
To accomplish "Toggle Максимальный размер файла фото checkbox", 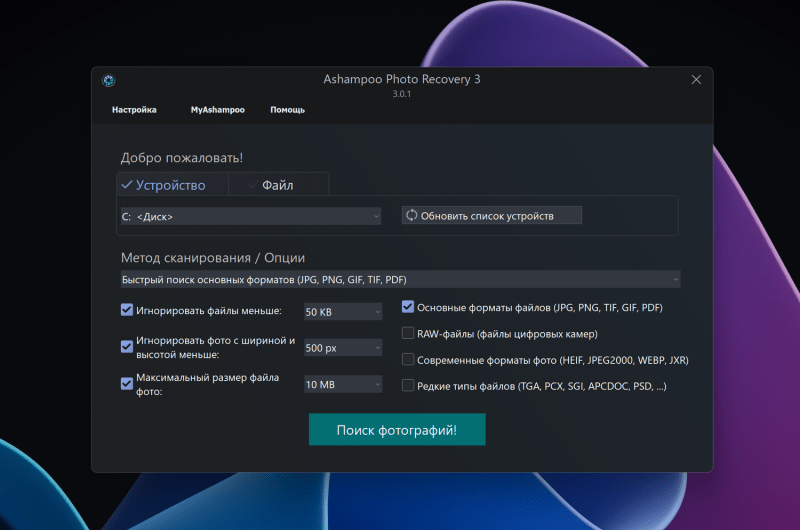I will (127, 384).
